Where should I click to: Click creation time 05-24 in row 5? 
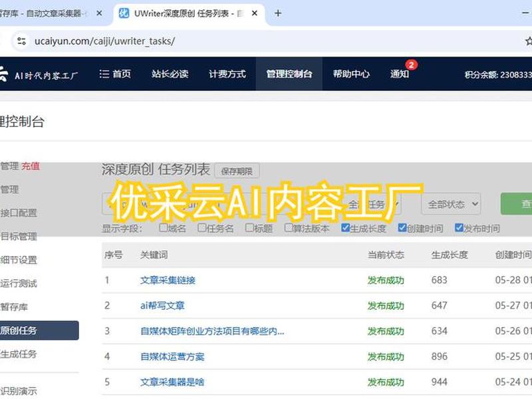pyautogui.click(x=513, y=382)
